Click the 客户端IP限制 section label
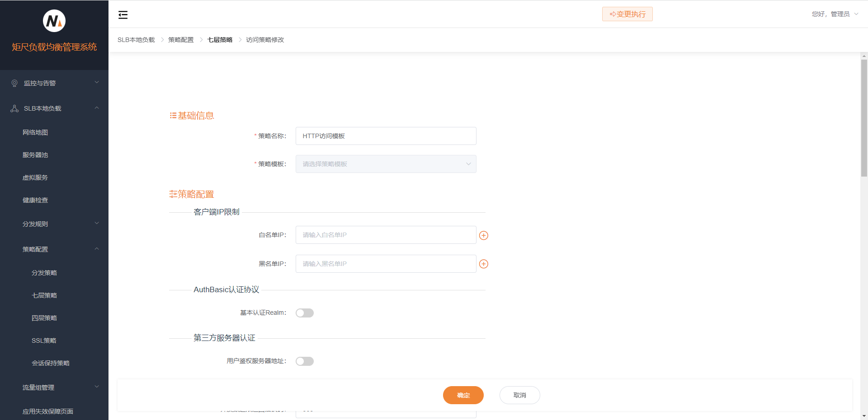 tap(217, 212)
